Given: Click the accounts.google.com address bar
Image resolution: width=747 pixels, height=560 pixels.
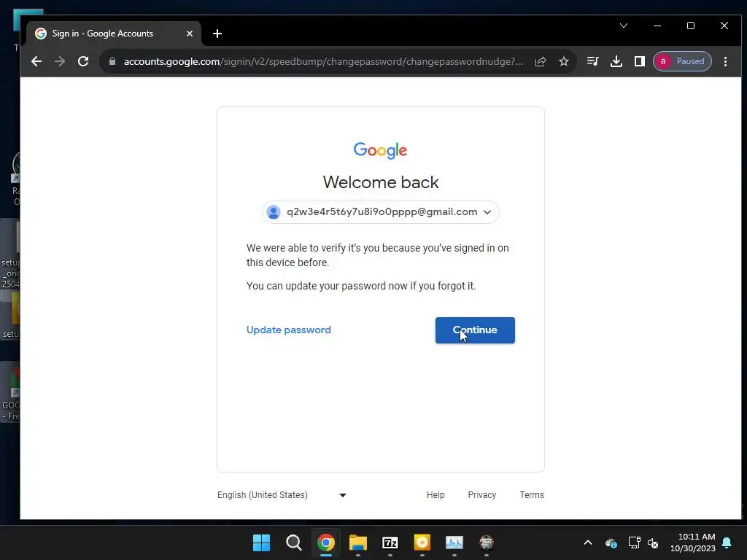Looking at the screenshot, I should tap(323, 61).
